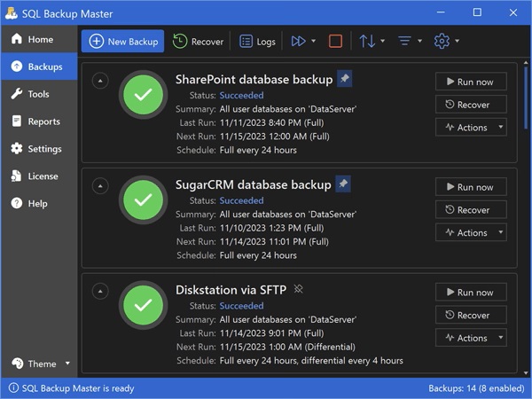
Task: Open the Logs viewer
Action: coord(257,42)
